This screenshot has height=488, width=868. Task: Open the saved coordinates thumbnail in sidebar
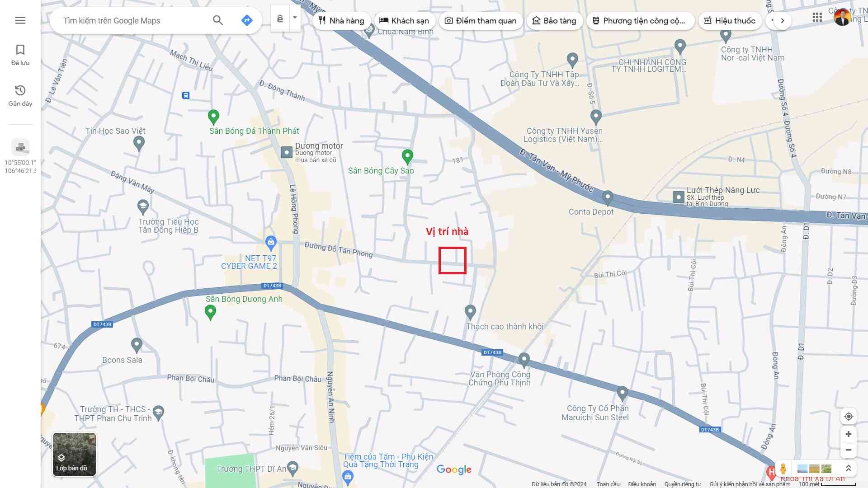(x=20, y=147)
